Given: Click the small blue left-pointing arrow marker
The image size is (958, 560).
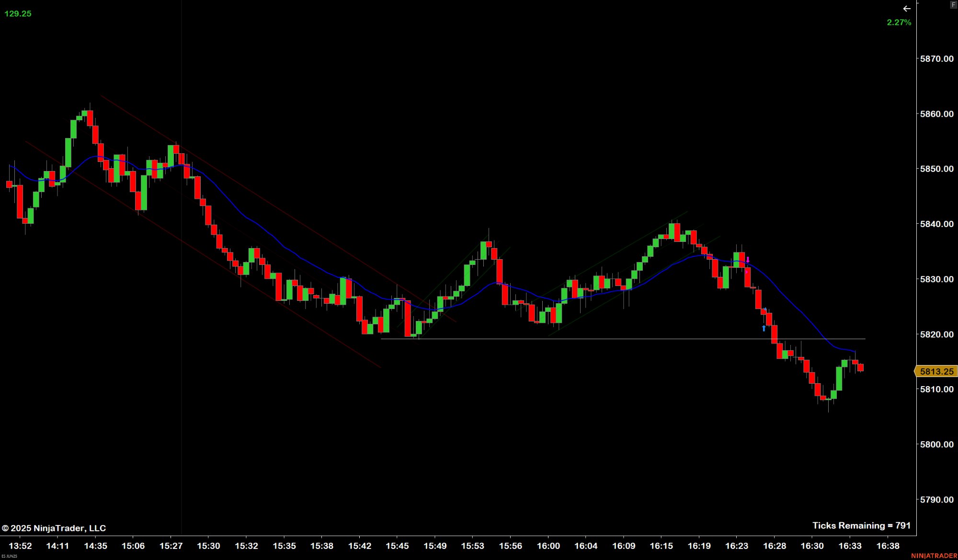Looking at the screenshot, I should pyautogui.click(x=765, y=308).
